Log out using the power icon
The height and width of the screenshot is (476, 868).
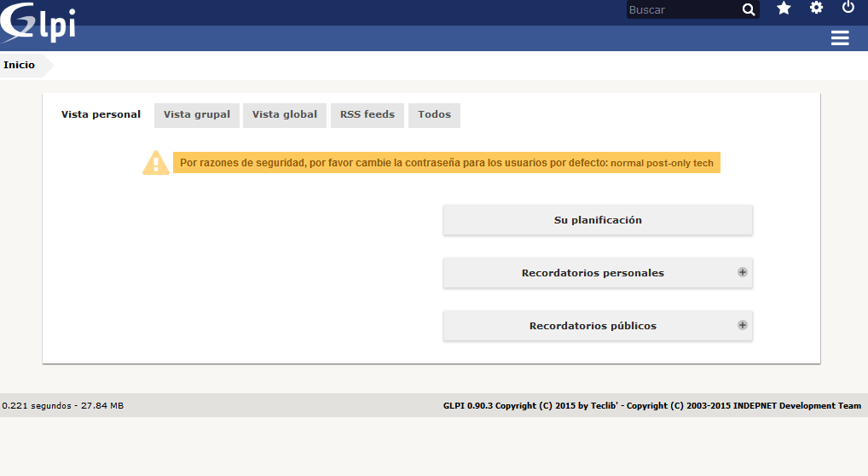pos(848,8)
